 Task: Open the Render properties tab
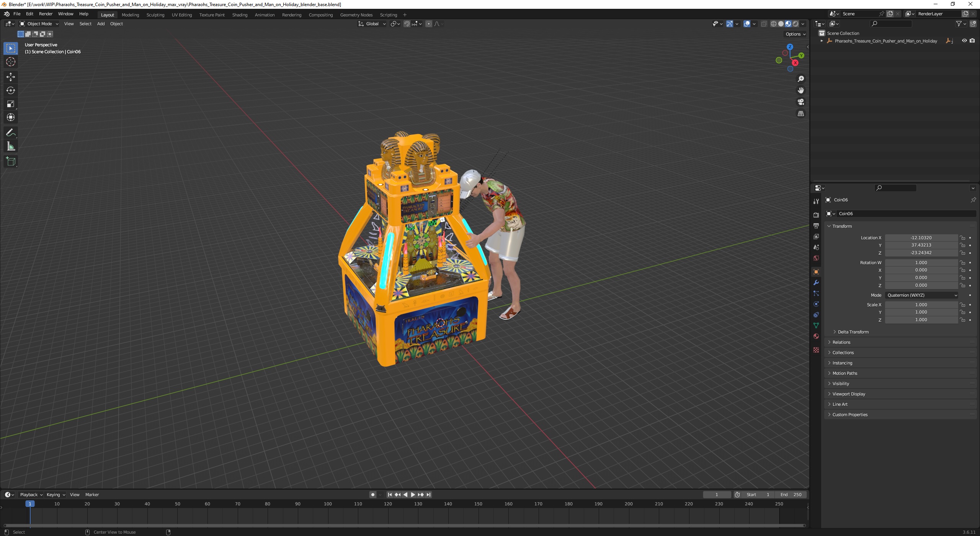(x=816, y=215)
